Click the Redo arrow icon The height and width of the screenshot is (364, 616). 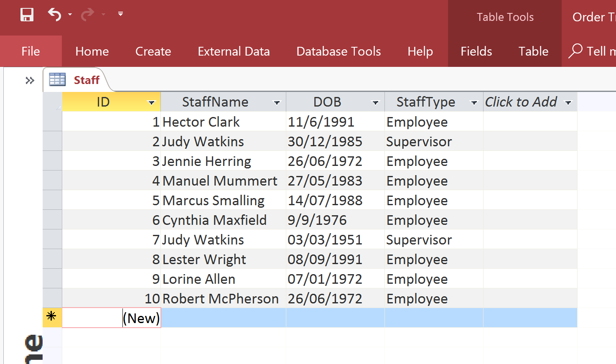tap(87, 15)
